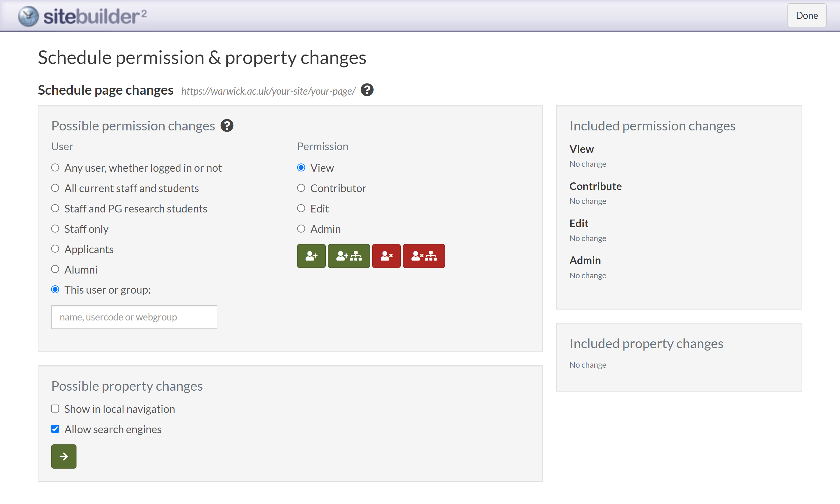Choose Staff and PG research students
The width and height of the screenshot is (840, 504).
pyautogui.click(x=55, y=208)
